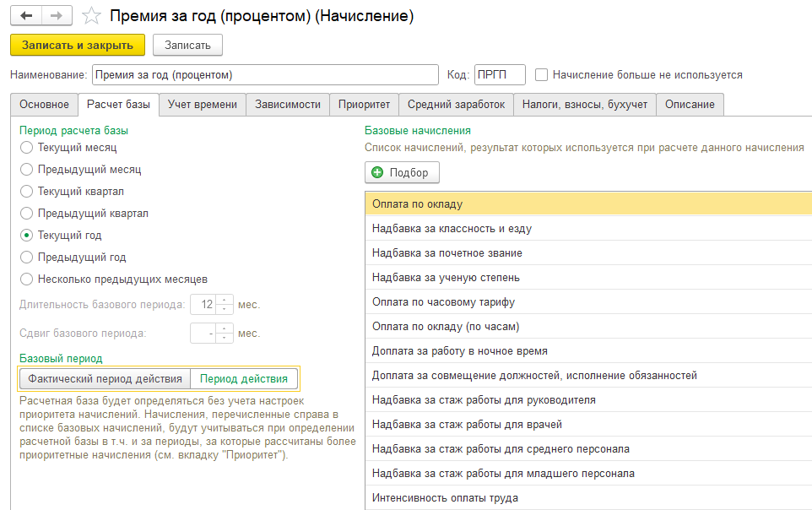
Task: Click the Длительность базового периода value 12
Action: pos(203,304)
